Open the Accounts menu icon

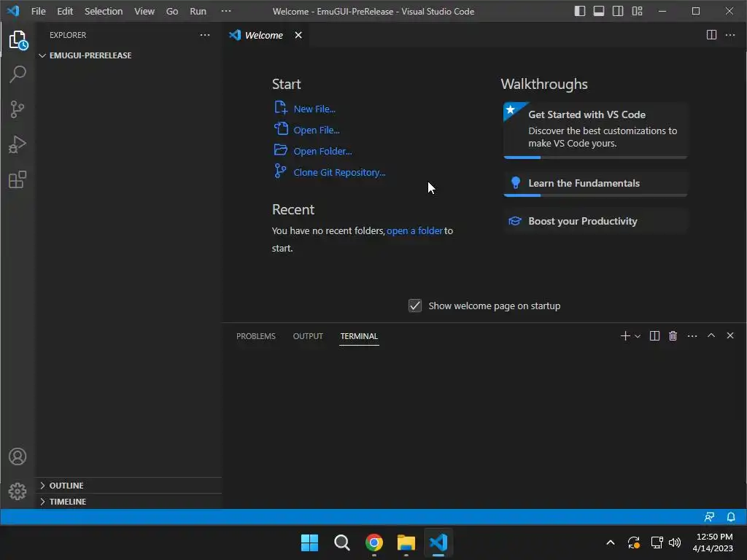[18, 456]
